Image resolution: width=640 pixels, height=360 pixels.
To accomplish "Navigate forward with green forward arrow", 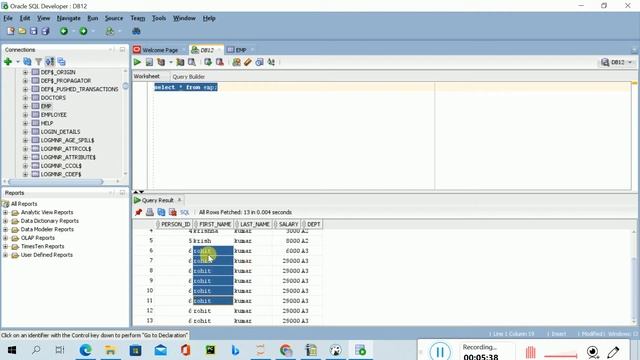I will tap(83, 31).
